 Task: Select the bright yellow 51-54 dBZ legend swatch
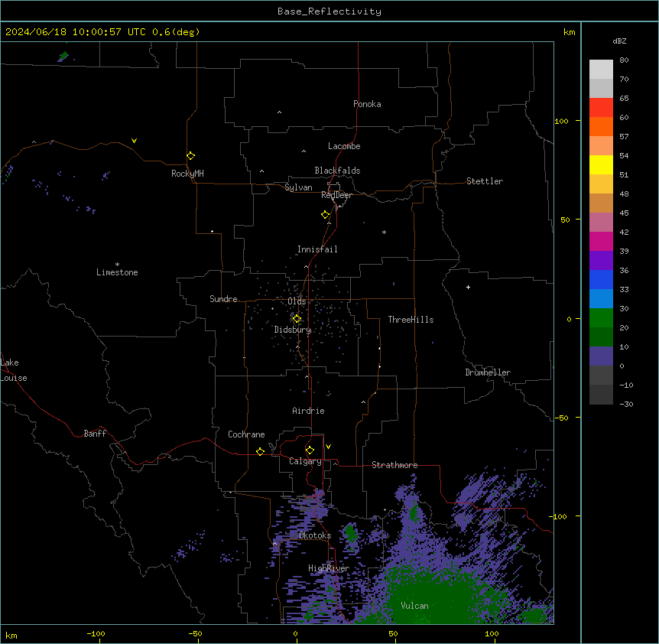[601, 164]
